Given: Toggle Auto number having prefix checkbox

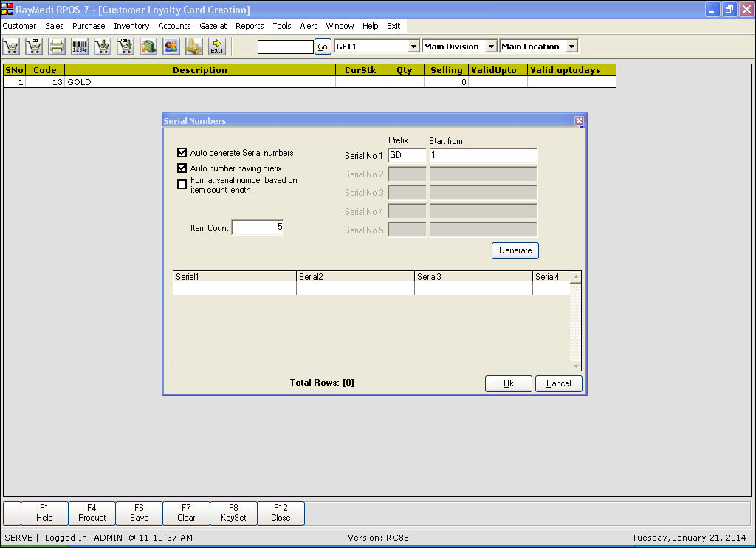Looking at the screenshot, I should (182, 168).
